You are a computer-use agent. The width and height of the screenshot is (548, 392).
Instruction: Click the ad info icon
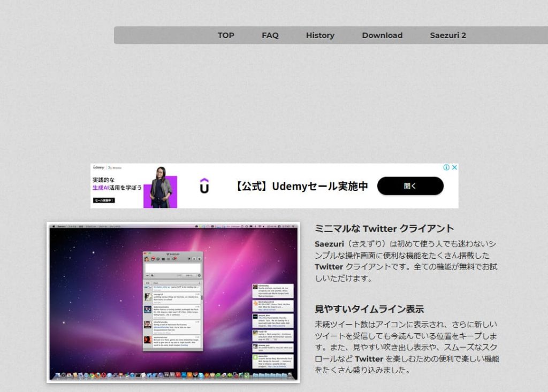click(446, 167)
